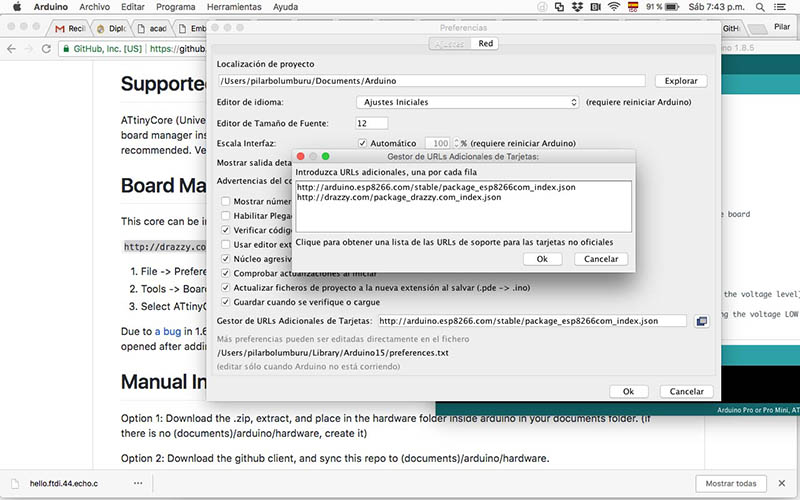Toggle the Automático interface scale checkbox
Viewport: 800px width, 500px height.
(x=362, y=143)
